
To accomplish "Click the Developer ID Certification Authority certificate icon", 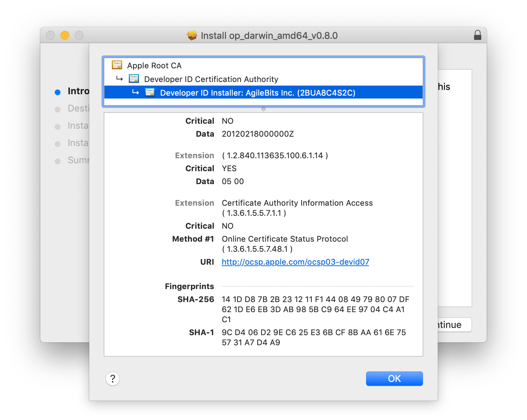I will 134,79.
